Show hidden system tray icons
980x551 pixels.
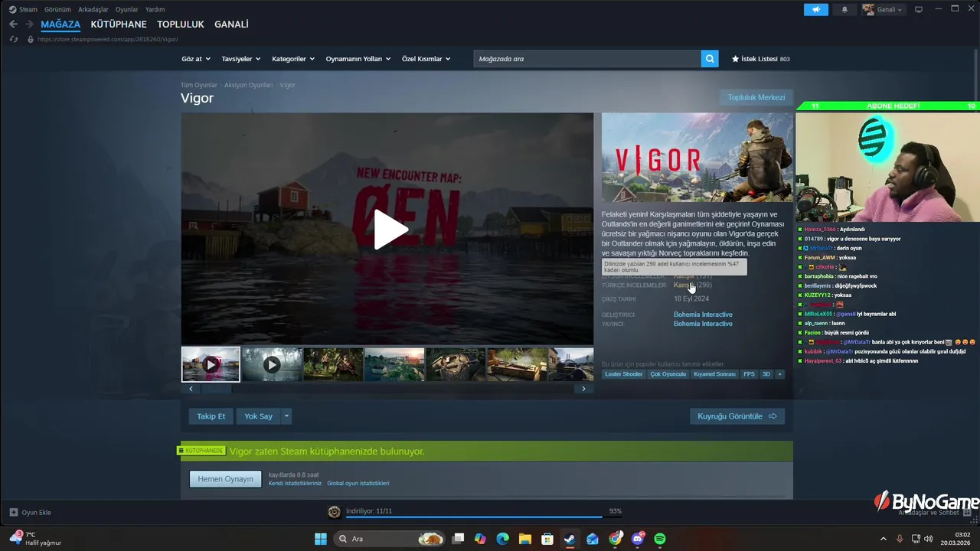(883, 539)
